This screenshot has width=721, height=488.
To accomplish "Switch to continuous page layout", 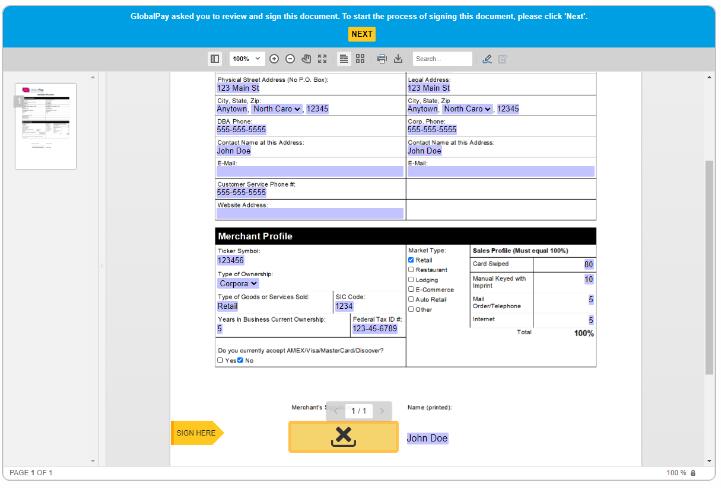I will coord(343,59).
